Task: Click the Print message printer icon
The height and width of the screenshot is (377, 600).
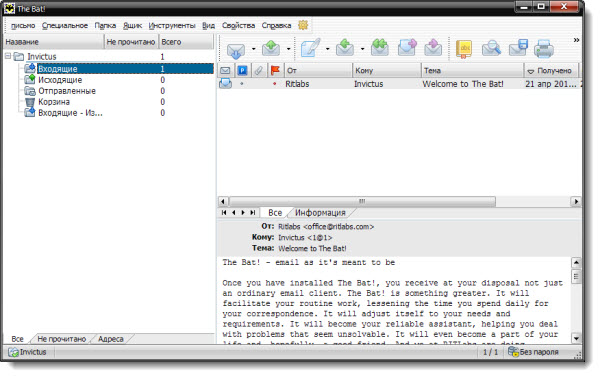Action: pyautogui.click(x=544, y=49)
